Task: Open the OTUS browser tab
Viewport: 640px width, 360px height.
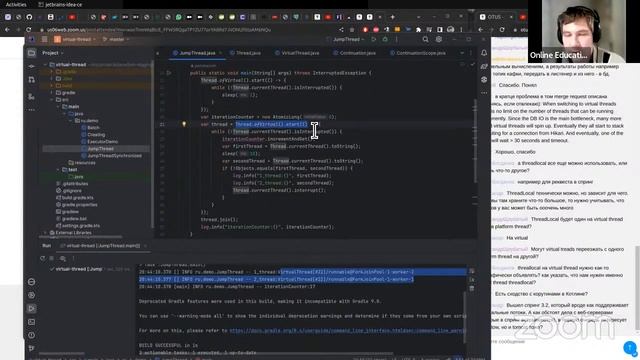Action: pyautogui.click(x=497, y=17)
